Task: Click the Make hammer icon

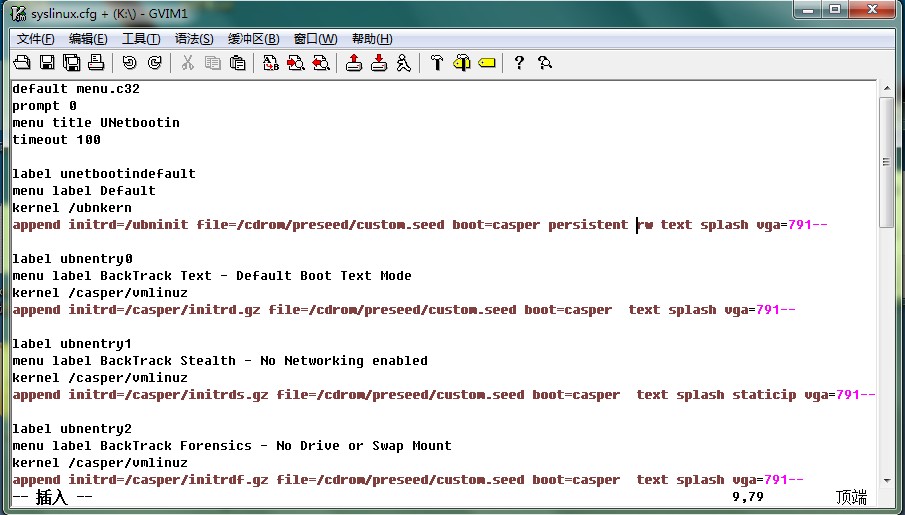Action: point(437,62)
